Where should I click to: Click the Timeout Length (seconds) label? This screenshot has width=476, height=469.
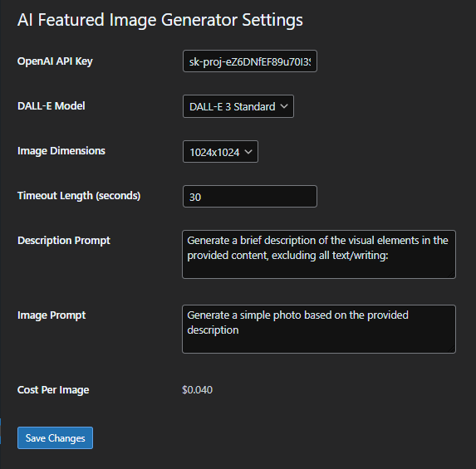pyautogui.click(x=79, y=196)
